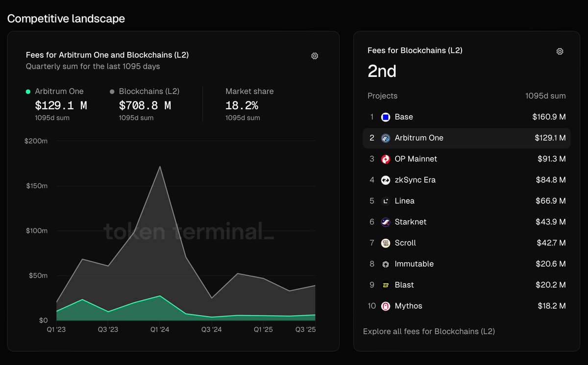Click the Q3 '23 x-axis label
Image resolution: width=588 pixels, height=365 pixels.
tap(108, 330)
